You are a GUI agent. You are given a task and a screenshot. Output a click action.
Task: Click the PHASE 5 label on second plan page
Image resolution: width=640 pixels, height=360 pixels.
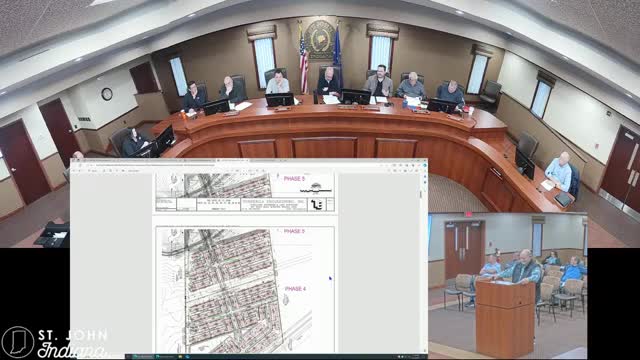tap(294, 231)
